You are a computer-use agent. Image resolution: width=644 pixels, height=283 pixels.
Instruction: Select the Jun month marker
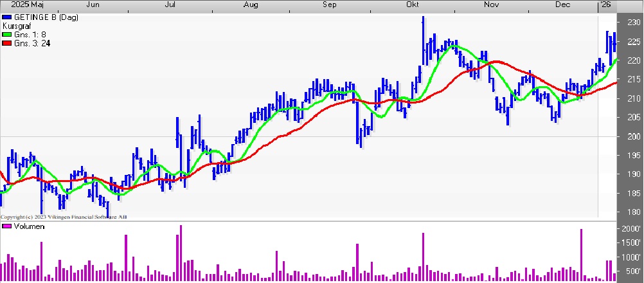coord(93,5)
